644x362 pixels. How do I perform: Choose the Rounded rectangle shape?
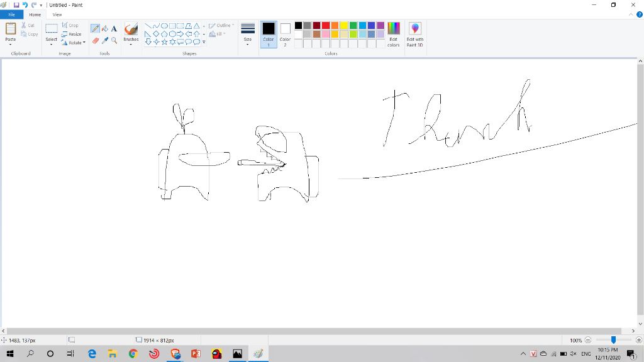180,26
